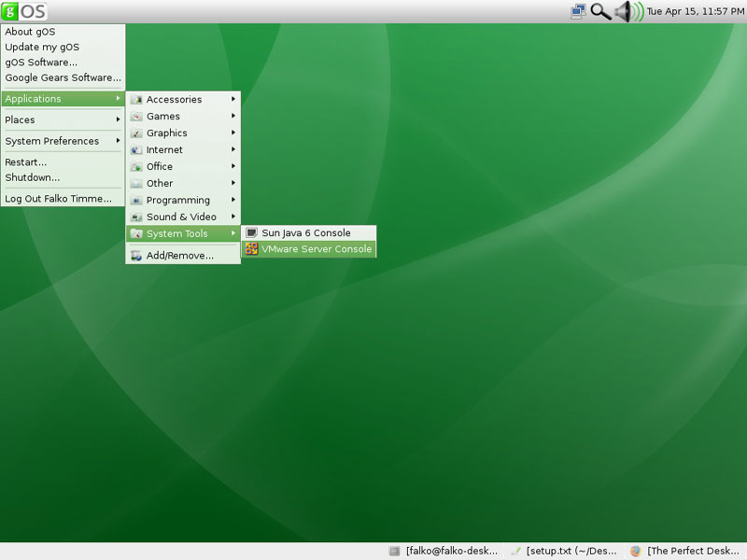Click the gOS logo menu button
This screenshot has width=747, height=560.
24,11
